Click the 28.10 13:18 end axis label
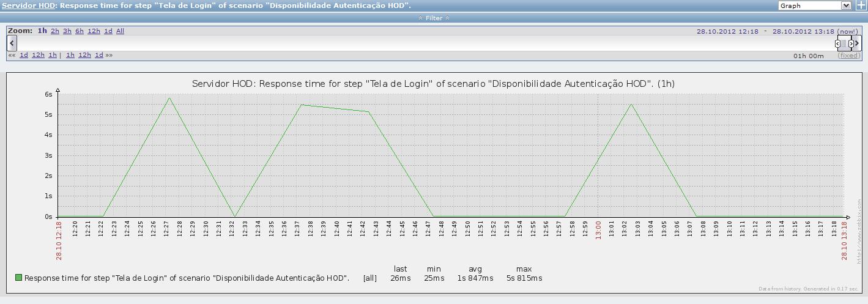 click(x=845, y=240)
